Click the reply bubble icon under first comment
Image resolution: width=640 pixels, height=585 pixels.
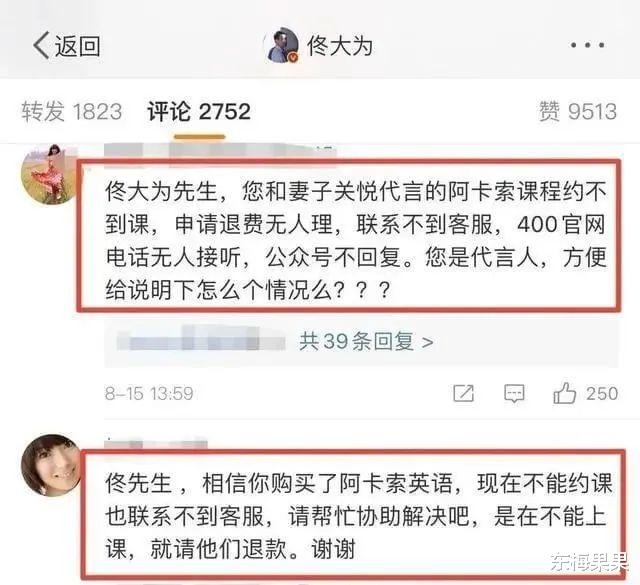(x=514, y=393)
